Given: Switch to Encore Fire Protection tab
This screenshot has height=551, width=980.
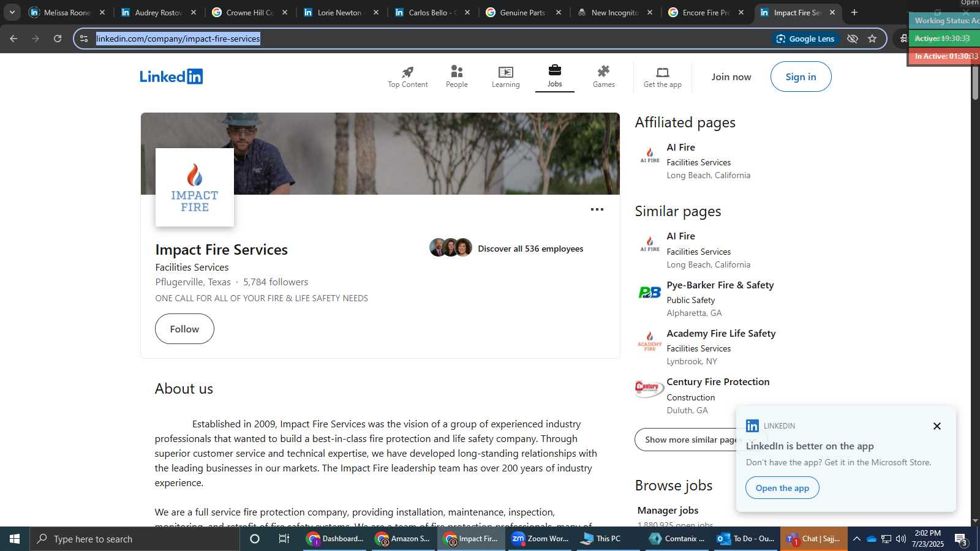Looking at the screenshot, I should 706,12.
